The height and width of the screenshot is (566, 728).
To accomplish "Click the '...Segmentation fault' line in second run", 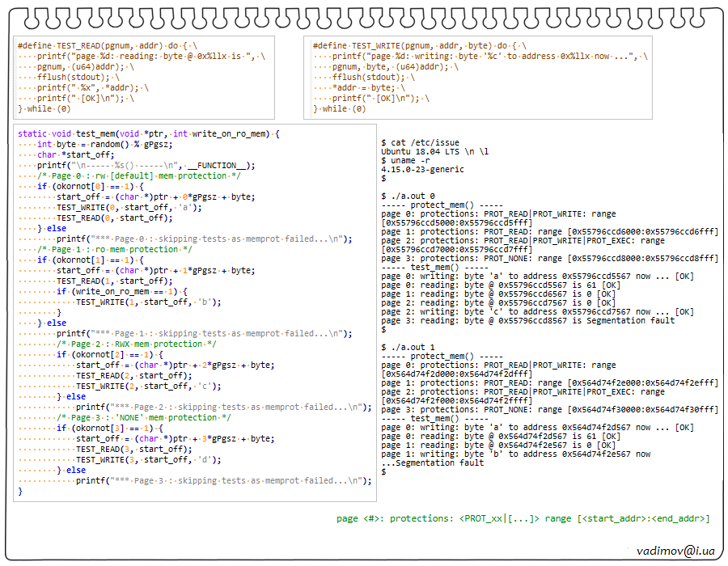I will pos(433,463).
